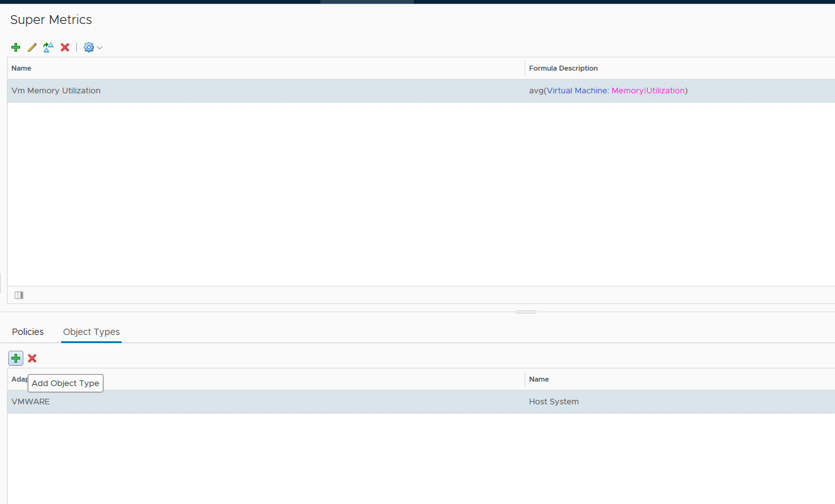Remove object type using the lower red X
The image size is (835, 504).
point(32,358)
